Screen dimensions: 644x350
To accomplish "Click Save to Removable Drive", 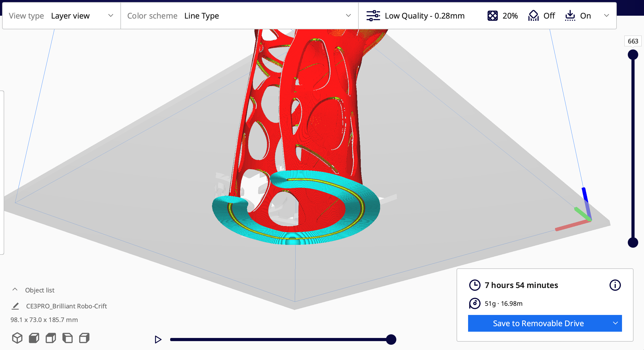I will [x=538, y=323].
